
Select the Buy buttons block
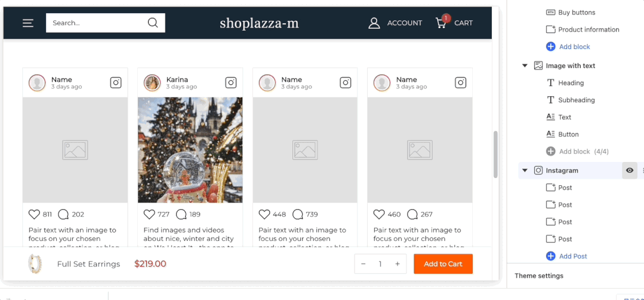(x=576, y=13)
